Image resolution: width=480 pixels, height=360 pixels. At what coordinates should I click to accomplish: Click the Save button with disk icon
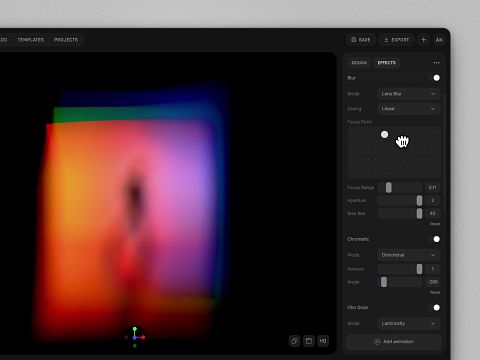pyautogui.click(x=361, y=40)
